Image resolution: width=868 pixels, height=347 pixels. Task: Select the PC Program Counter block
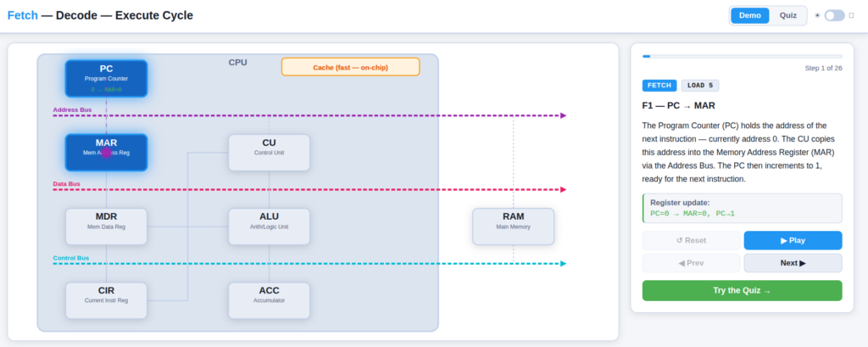click(x=106, y=79)
